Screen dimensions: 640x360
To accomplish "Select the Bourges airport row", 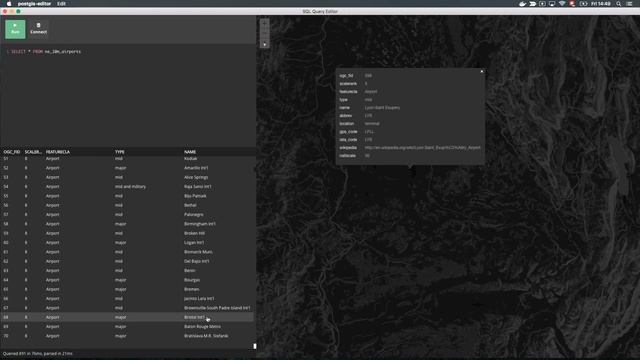I will click(x=127, y=280).
